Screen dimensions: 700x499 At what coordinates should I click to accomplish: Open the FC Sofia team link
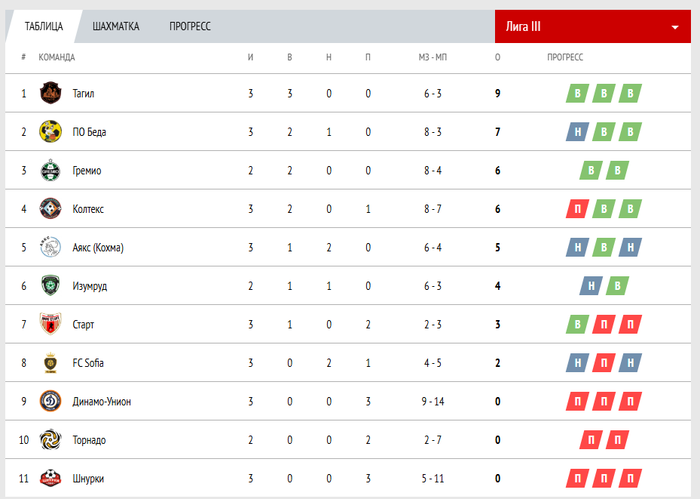click(x=88, y=363)
